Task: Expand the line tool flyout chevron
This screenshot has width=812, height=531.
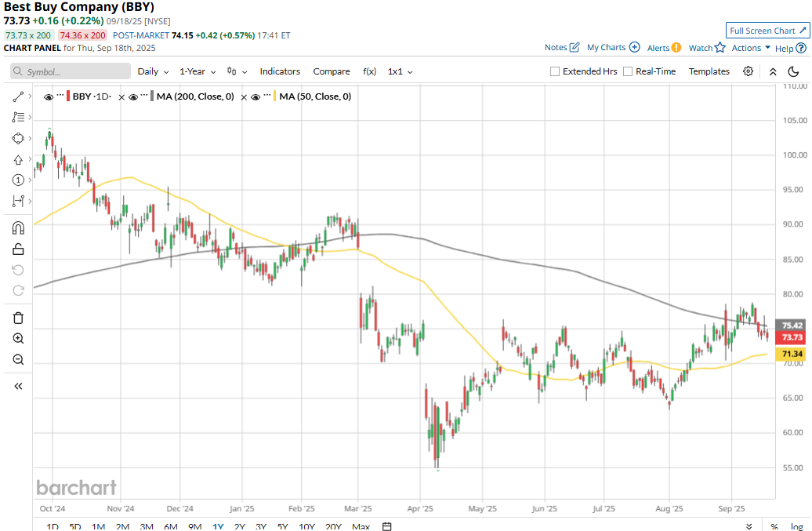Action: 30,96
